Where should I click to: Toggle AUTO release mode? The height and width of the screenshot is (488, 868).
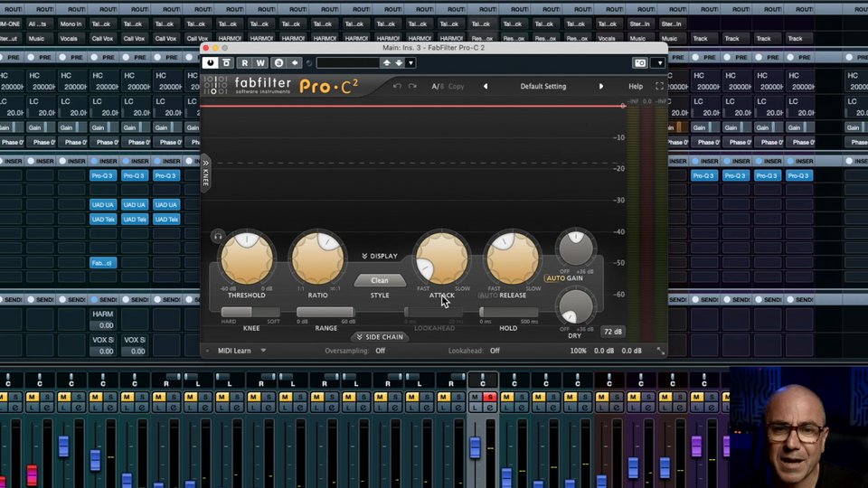488,296
